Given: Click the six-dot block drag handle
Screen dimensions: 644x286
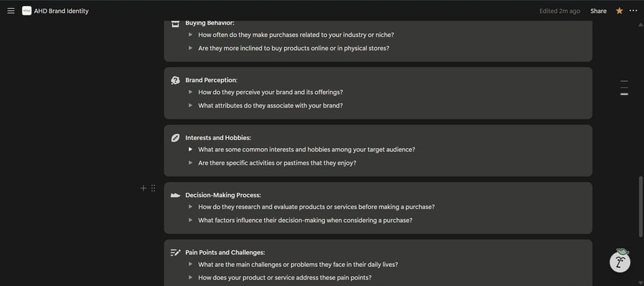Looking at the screenshot, I should tap(153, 188).
